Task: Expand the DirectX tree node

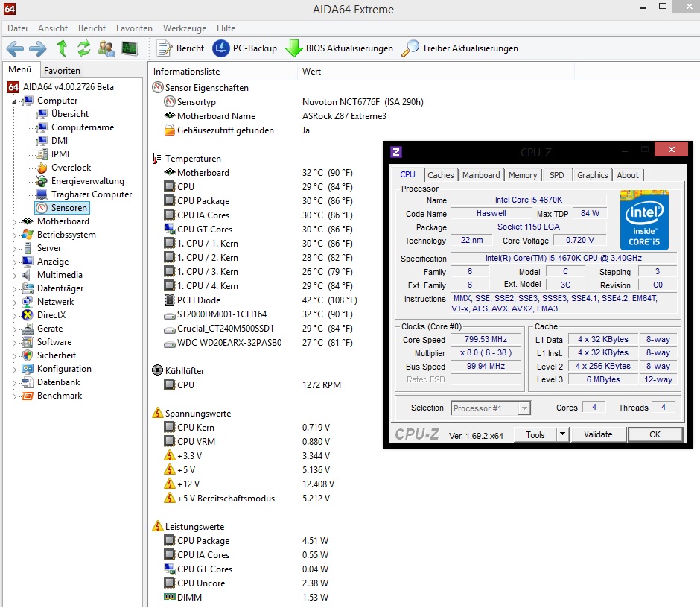Action: point(14,315)
